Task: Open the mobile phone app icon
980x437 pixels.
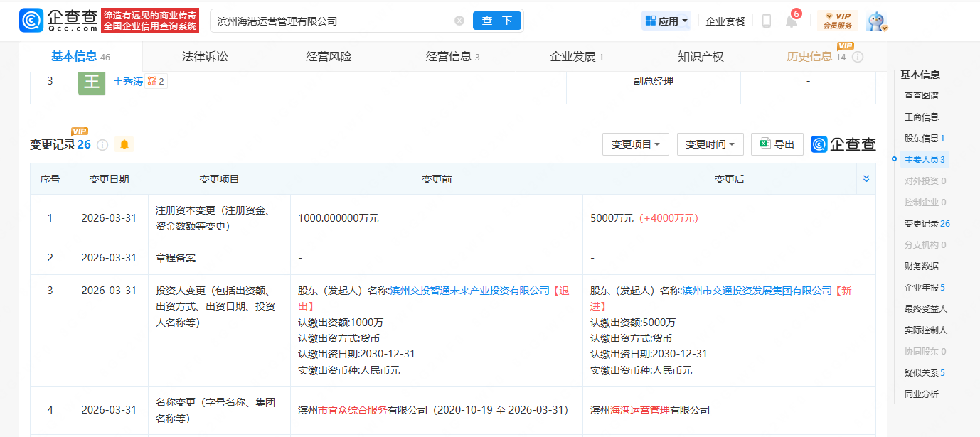Action: 766,21
